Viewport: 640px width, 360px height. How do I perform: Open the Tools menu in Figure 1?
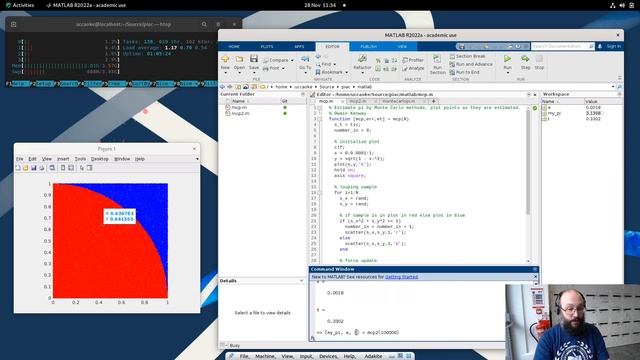(80, 159)
